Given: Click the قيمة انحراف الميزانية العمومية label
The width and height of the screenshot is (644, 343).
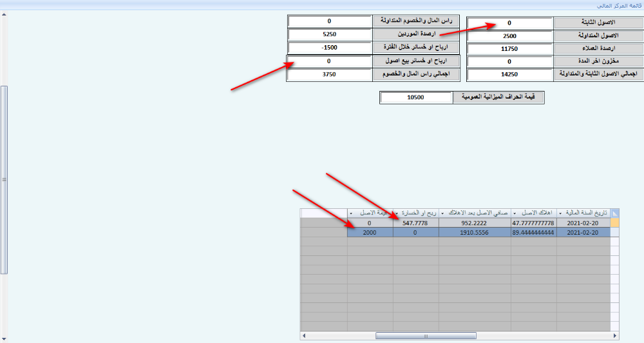Looking at the screenshot, I should click(x=498, y=97).
